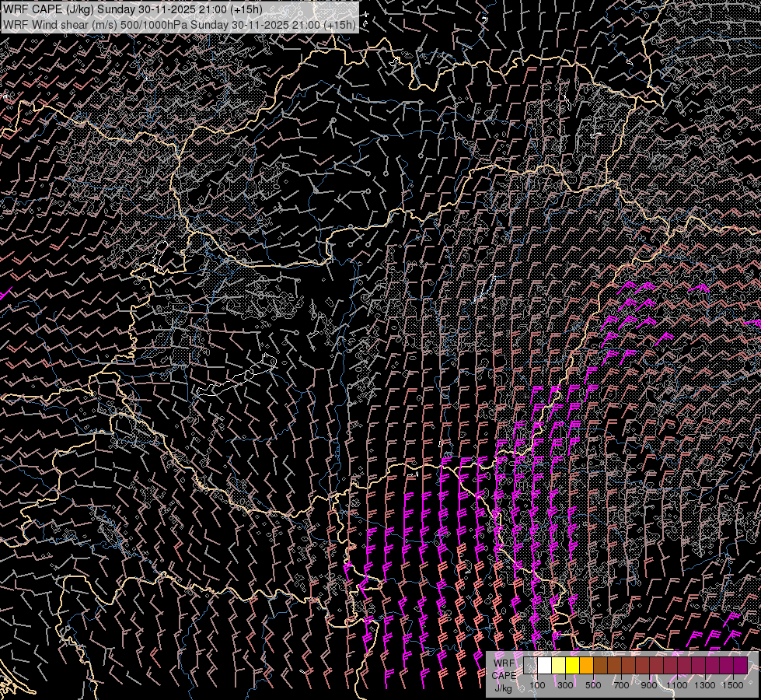Viewport: 761px width, 700px height.
Task: Click the J/kg unit label in legend
Action: click(x=504, y=688)
